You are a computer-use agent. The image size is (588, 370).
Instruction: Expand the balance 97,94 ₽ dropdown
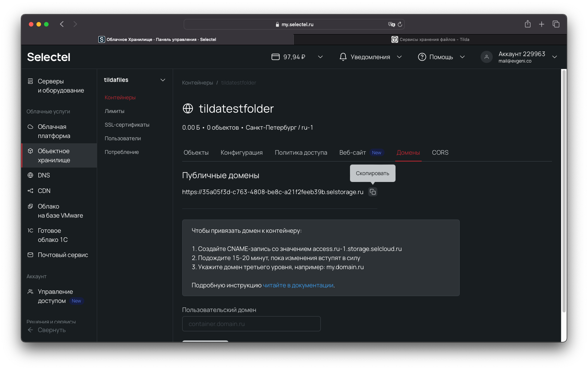[320, 57]
